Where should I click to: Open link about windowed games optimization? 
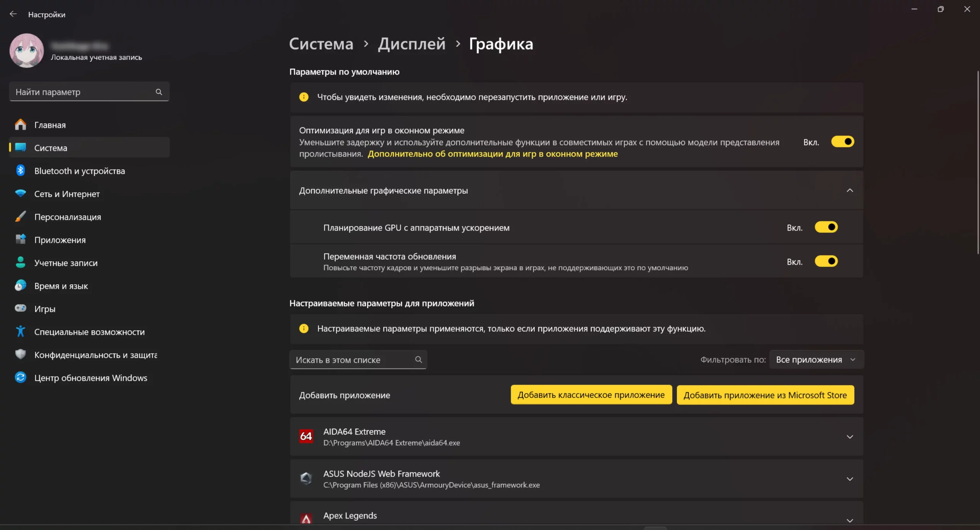pos(492,154)
